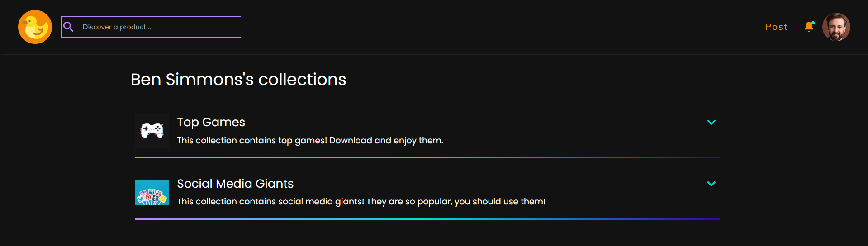Click the Social Media Giants description text

point(361,202)
